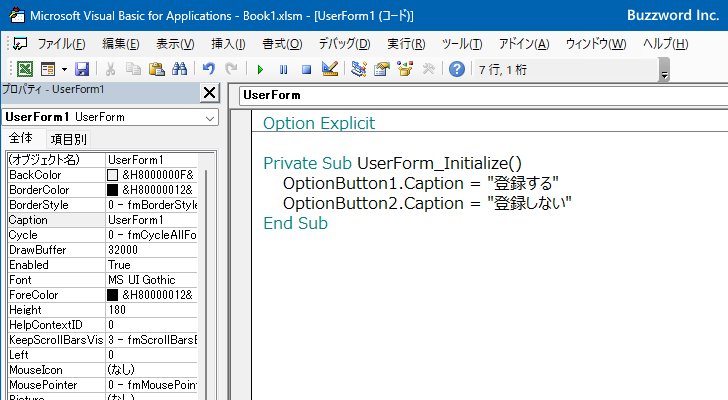Click the BackColor white color swatch

[x=112, y=175]
